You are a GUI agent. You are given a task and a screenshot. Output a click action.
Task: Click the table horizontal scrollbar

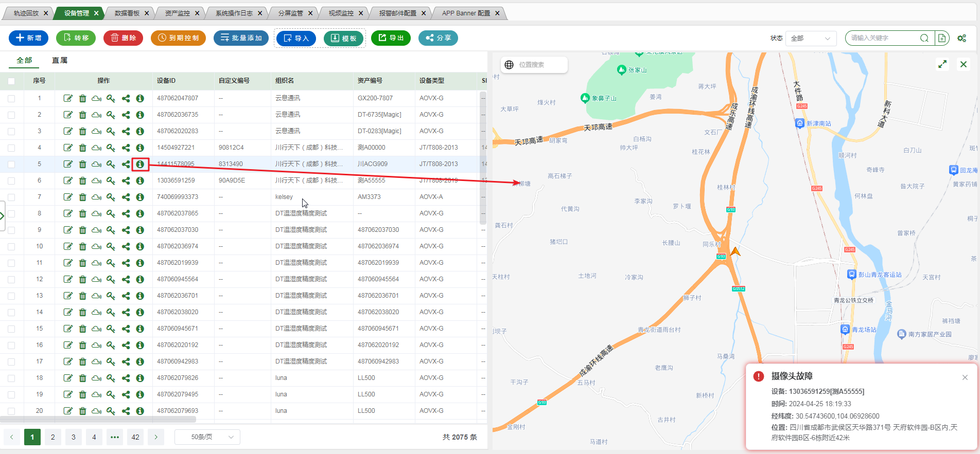point(98,420)
